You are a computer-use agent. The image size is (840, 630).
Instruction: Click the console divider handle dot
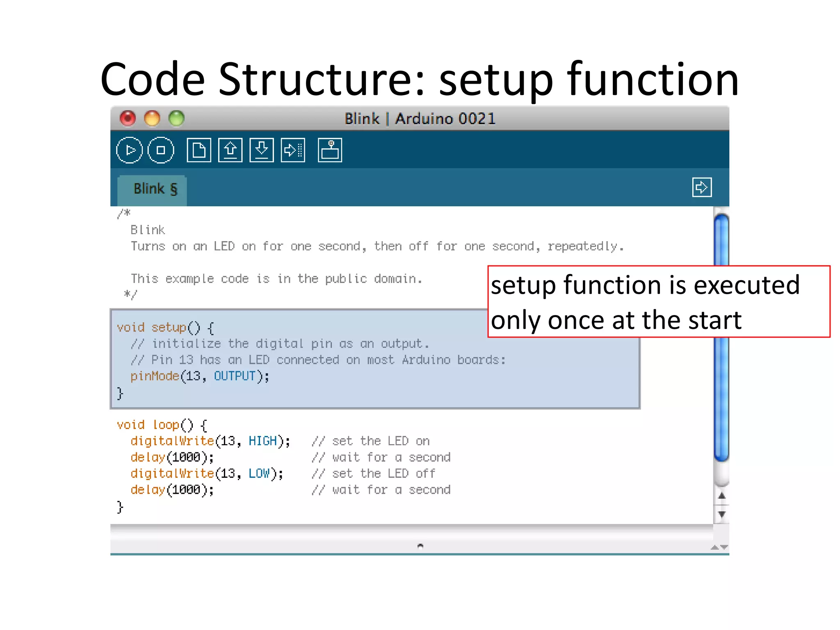coord(420,546)
